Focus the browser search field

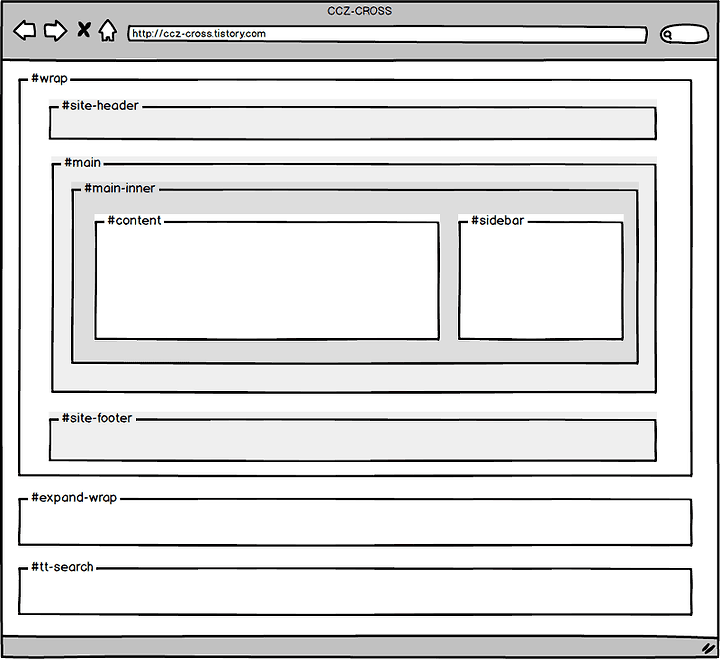pos(684,34)
